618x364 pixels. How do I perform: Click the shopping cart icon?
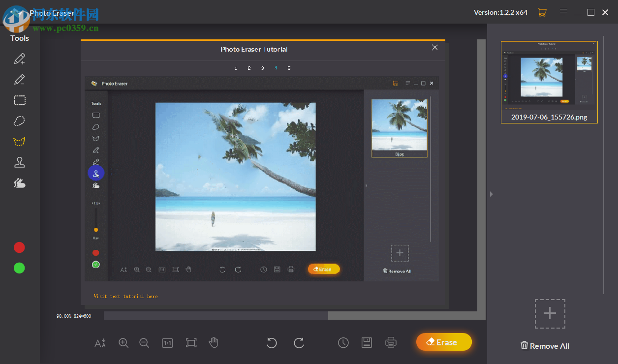(x=542, y=12)
